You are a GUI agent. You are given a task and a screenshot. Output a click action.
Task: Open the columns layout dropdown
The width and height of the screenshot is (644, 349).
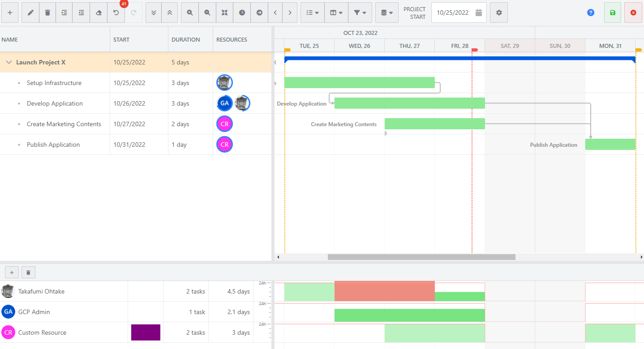point(336,13)
